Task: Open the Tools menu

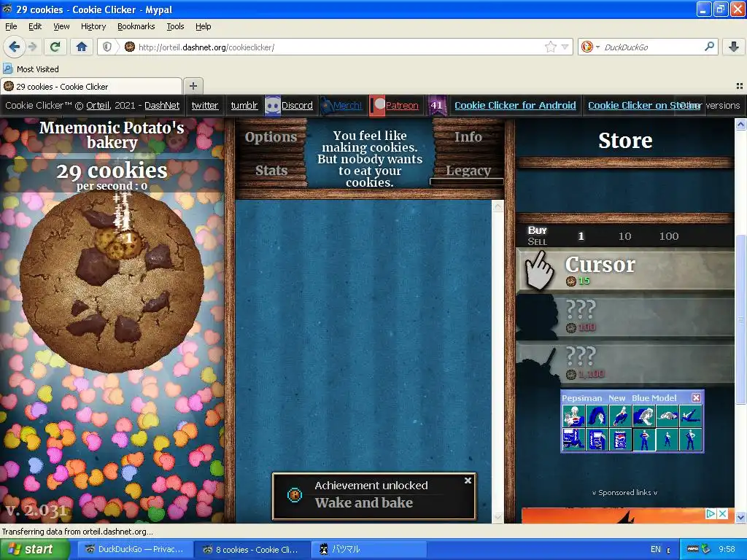Action: [x=175, y=26]
